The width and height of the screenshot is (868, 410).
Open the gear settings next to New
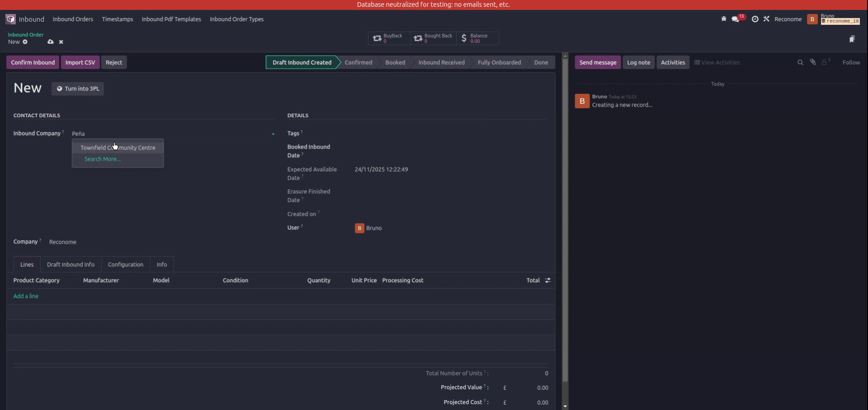click(25, 42)
